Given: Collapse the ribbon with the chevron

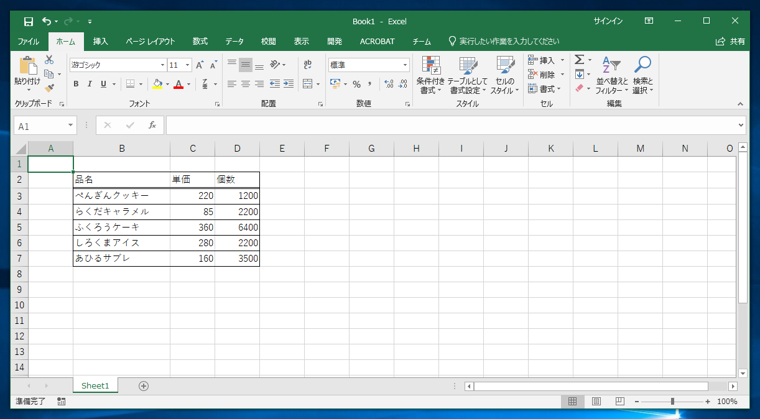Looking at the screenshot, I should 740,104.
